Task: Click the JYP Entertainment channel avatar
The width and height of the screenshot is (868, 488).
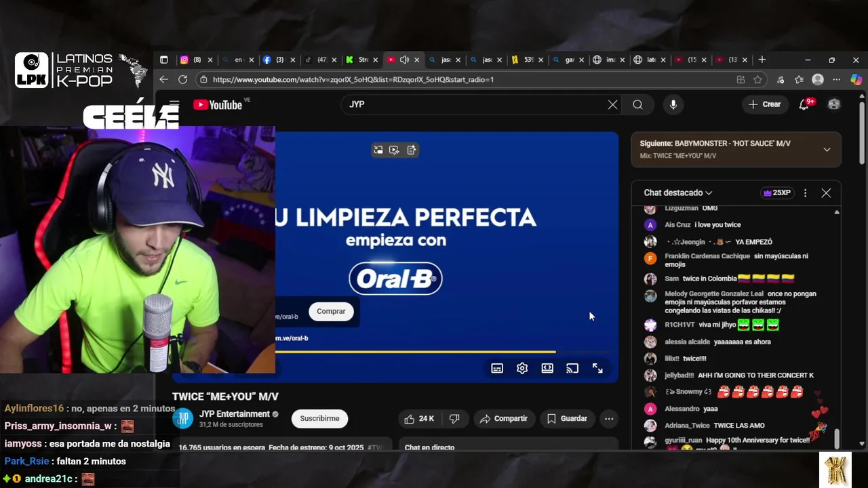Action: [x=182, y=419]
